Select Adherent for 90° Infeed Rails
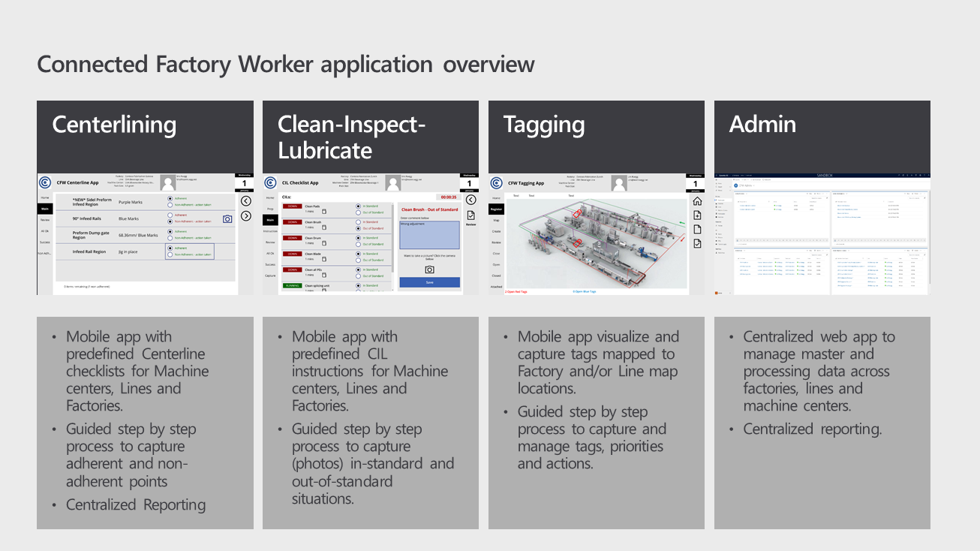 (170, 215)
